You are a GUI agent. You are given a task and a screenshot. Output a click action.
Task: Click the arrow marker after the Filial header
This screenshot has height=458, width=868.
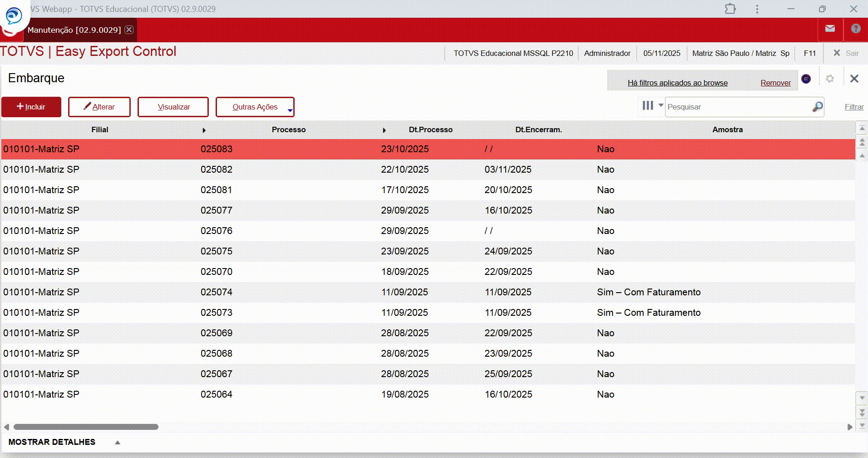pyautogui.click(x=204, y=130)
